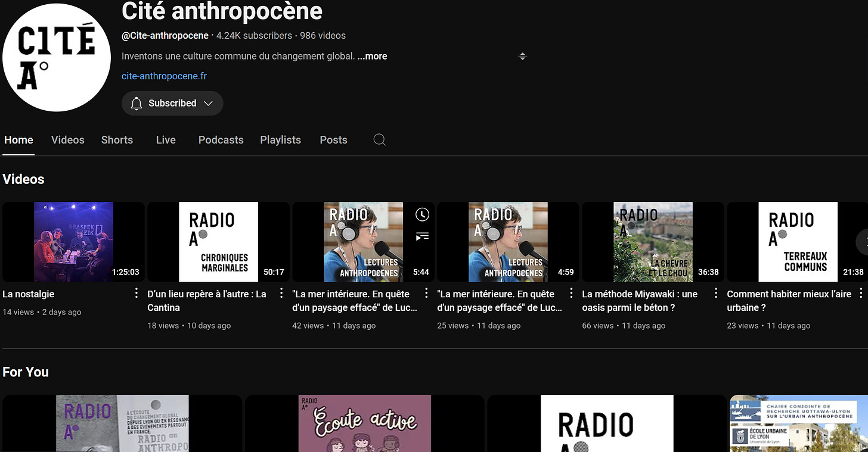
Task: Open options menu for La méthode Miyawaki video
Action: tap(715, 294)
